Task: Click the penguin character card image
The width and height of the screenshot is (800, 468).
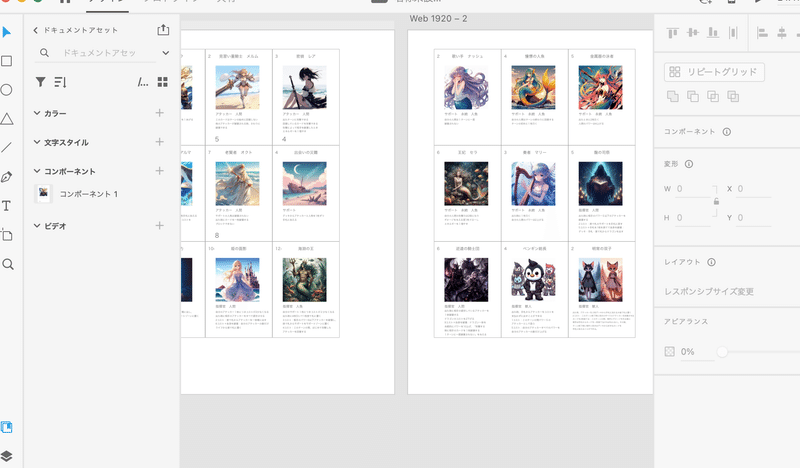Action: (533, 280)
